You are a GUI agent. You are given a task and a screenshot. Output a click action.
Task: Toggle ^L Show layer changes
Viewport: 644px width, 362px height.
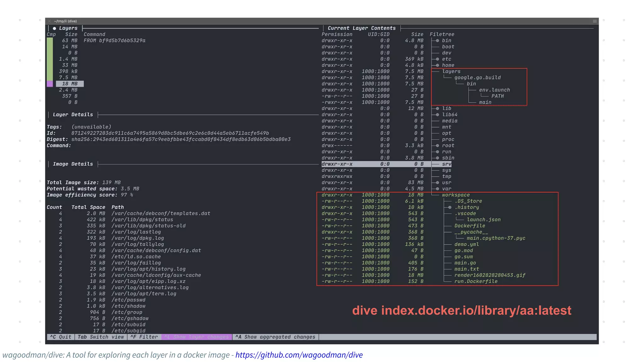point(197,337)
